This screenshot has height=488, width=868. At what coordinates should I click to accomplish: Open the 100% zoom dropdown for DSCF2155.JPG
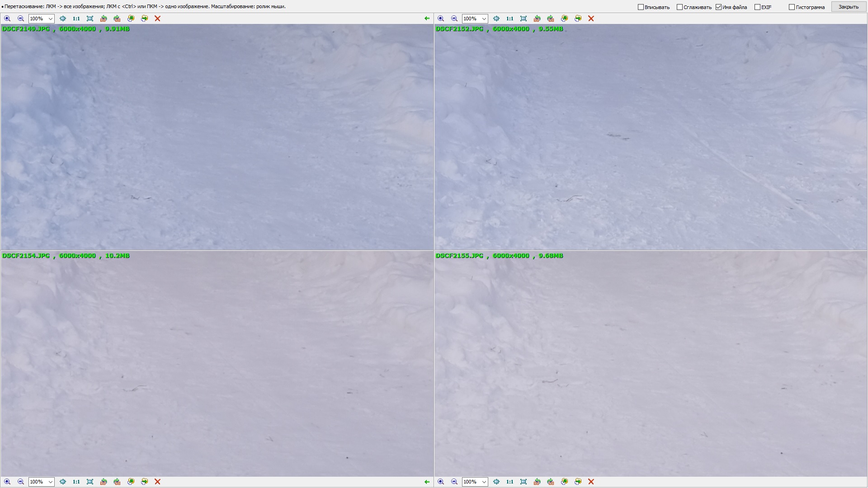click(484, 482)
